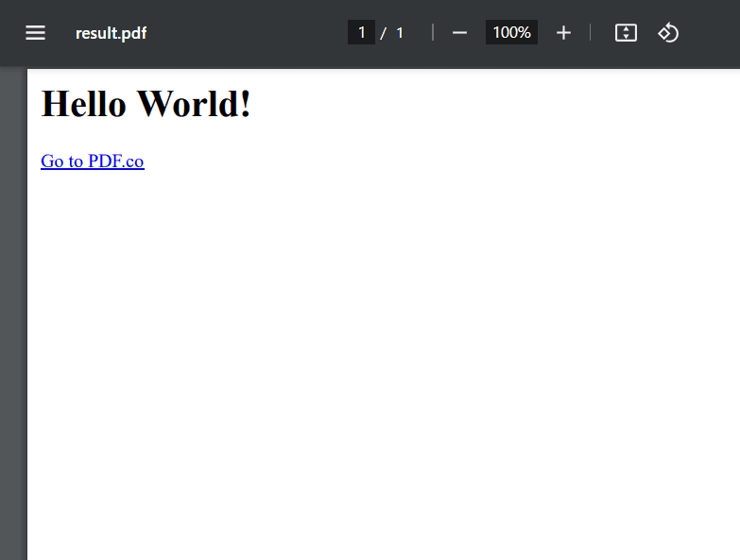Click the word Hello in the heading
The width and height of the screenshot is (740, 560).
(x=83, y=104)
